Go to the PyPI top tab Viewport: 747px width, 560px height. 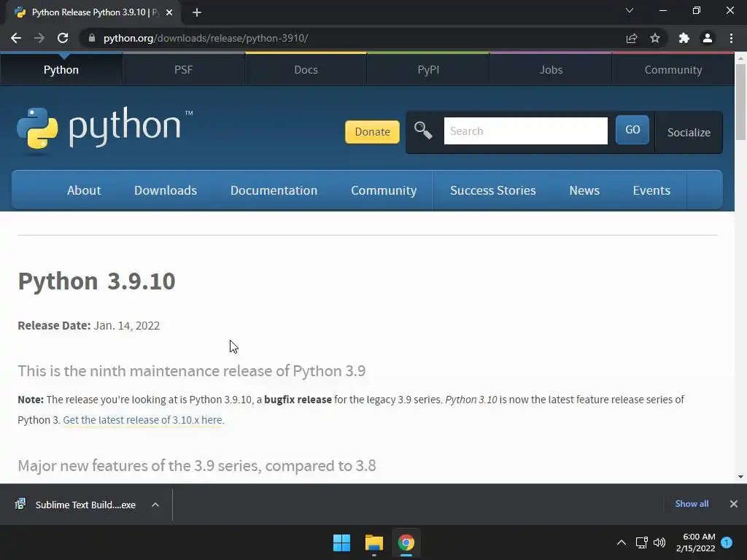pos(428,70)
